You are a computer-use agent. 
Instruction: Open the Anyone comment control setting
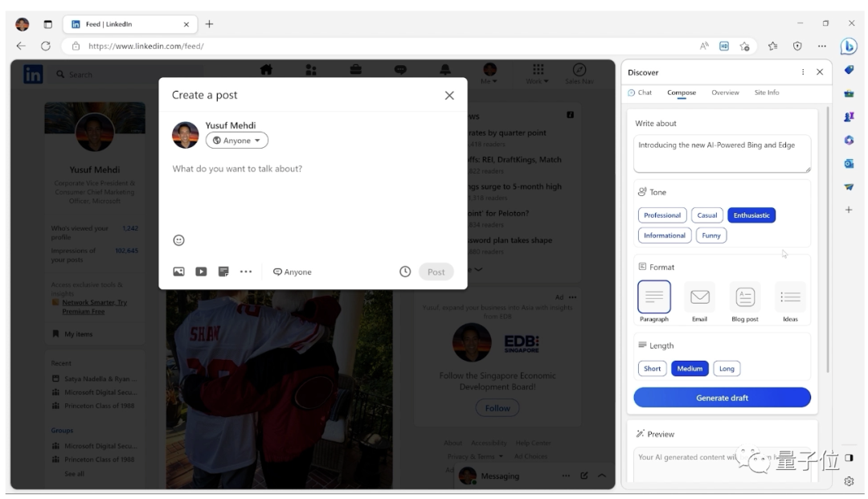pyautogui.click(x=293, y=272)
